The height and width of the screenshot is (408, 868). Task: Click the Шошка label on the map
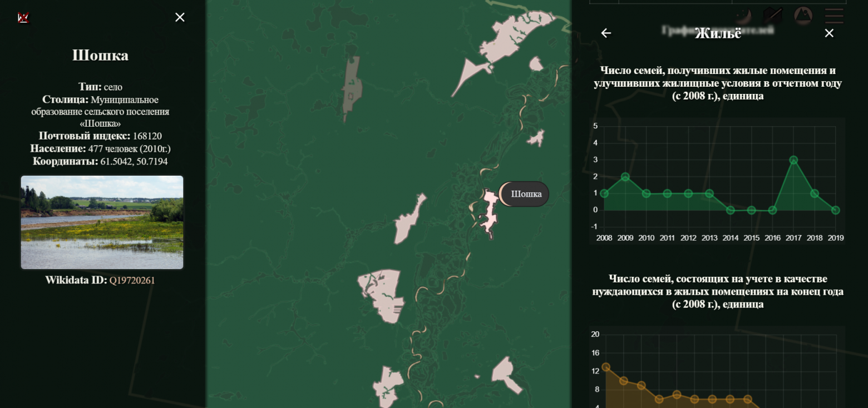pyautogui.click(x=524, y=194)
